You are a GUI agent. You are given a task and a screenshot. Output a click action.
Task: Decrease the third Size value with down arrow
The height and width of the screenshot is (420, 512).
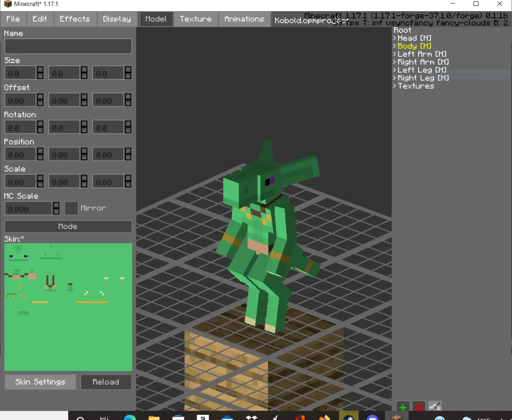coord(128,76)
